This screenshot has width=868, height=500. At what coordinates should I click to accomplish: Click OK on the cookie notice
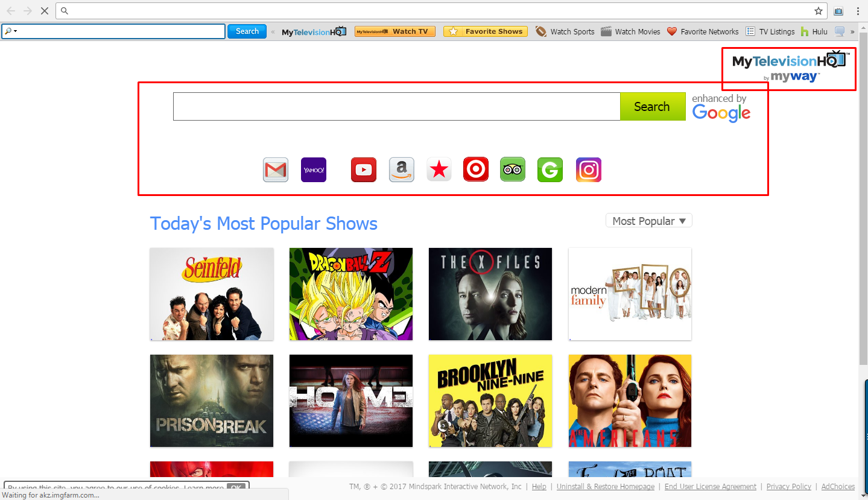(237, 487)
